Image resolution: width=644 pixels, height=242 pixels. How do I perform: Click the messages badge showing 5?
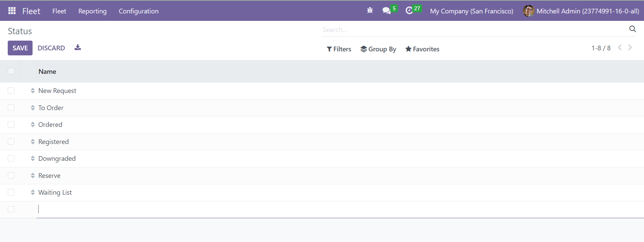(394, 8)
